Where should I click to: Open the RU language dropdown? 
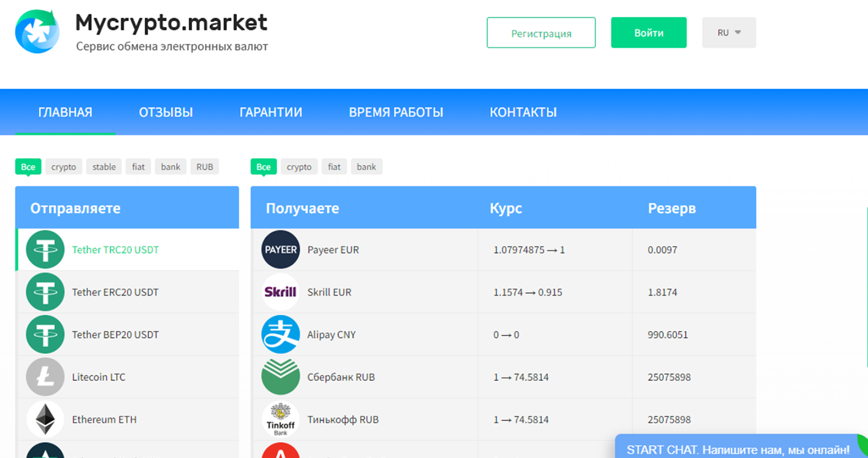point(729,33)
